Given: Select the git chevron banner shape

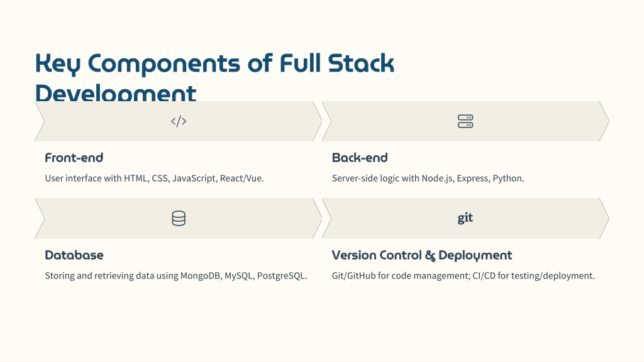Looking at the screenshot, I should click(x=465, y=218).
